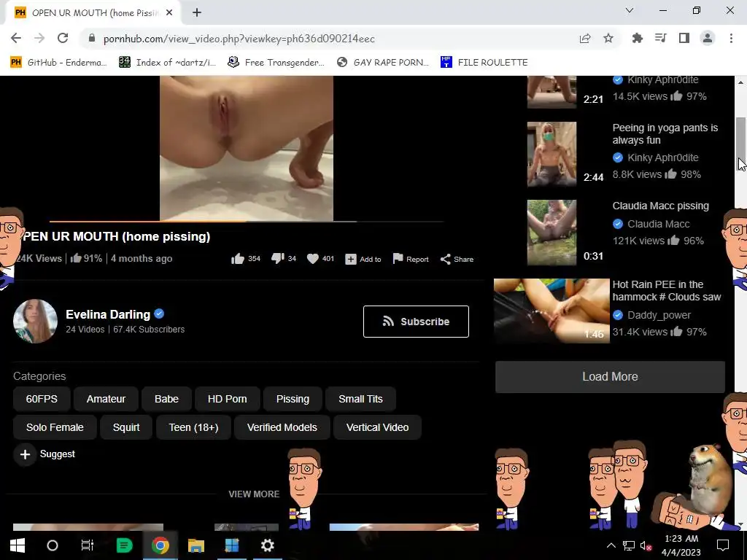Switch to Chrome on the taskbar
This screenshot has width=747, height=560.
[x=160, y=545]
